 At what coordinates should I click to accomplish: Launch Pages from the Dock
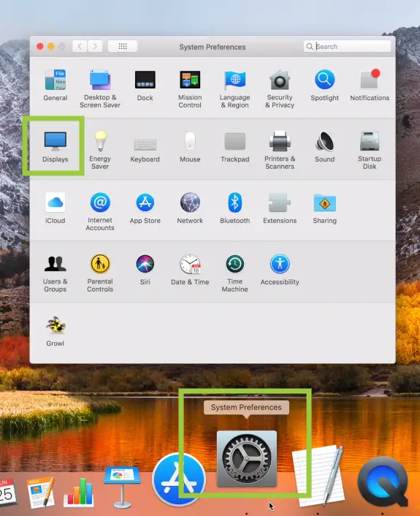(41, 492)
